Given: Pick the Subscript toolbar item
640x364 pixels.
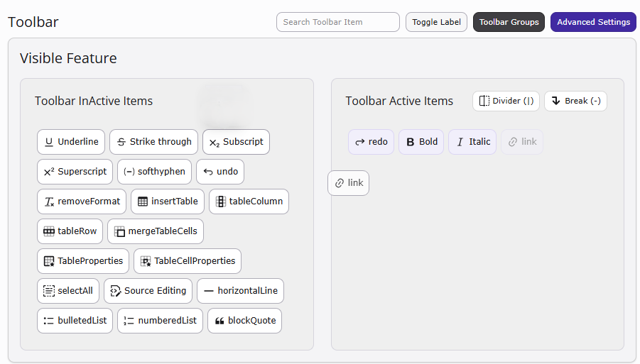Looking at the screenshot, I should pos(236,142).
